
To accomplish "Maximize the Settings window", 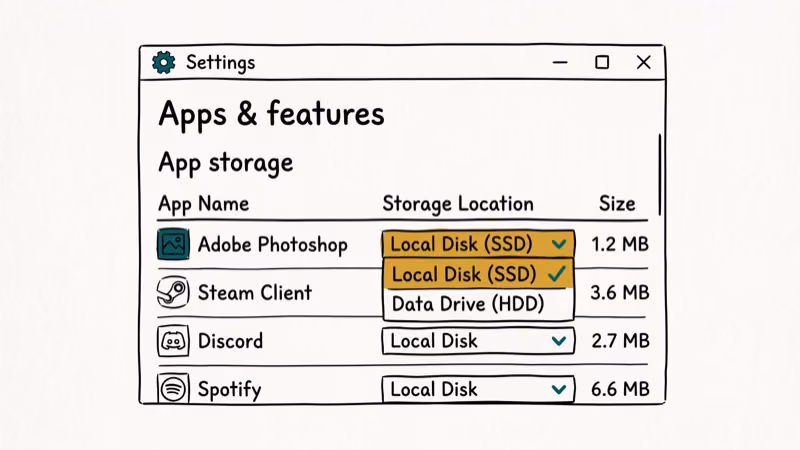I will 602,62.
